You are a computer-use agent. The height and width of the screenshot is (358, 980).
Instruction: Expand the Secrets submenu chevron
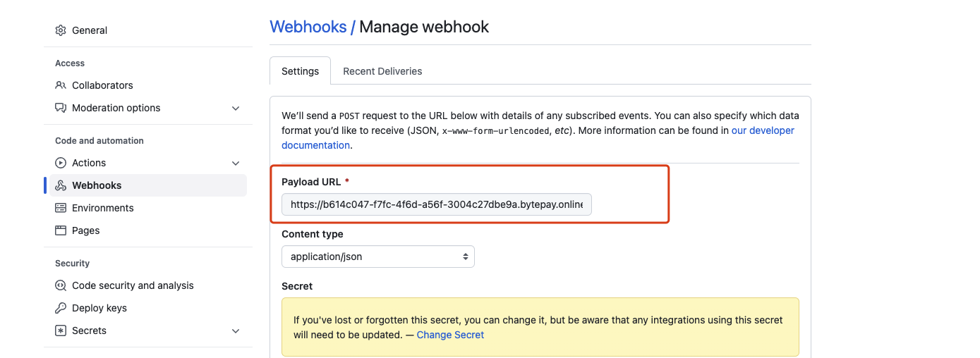coord(236,331)
